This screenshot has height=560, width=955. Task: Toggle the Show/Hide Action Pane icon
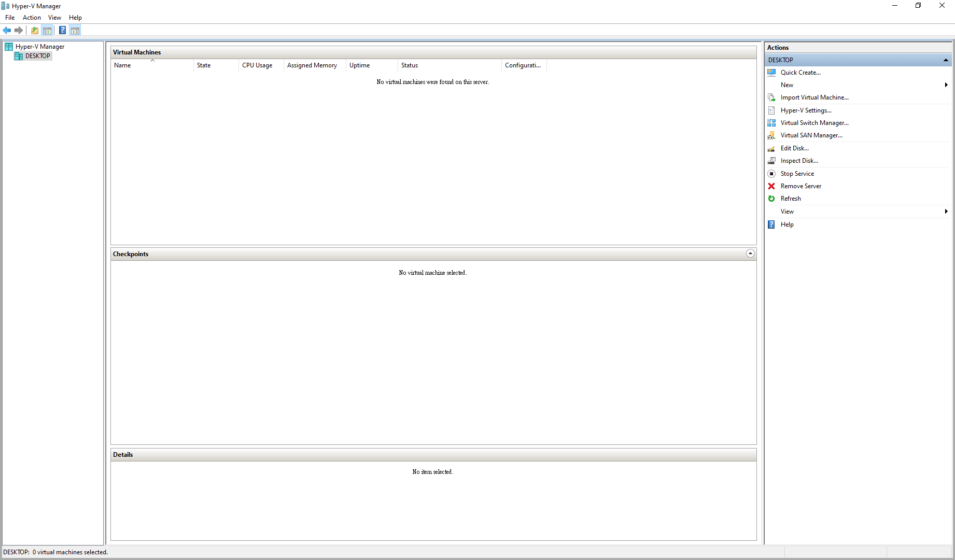click(75, 30)
